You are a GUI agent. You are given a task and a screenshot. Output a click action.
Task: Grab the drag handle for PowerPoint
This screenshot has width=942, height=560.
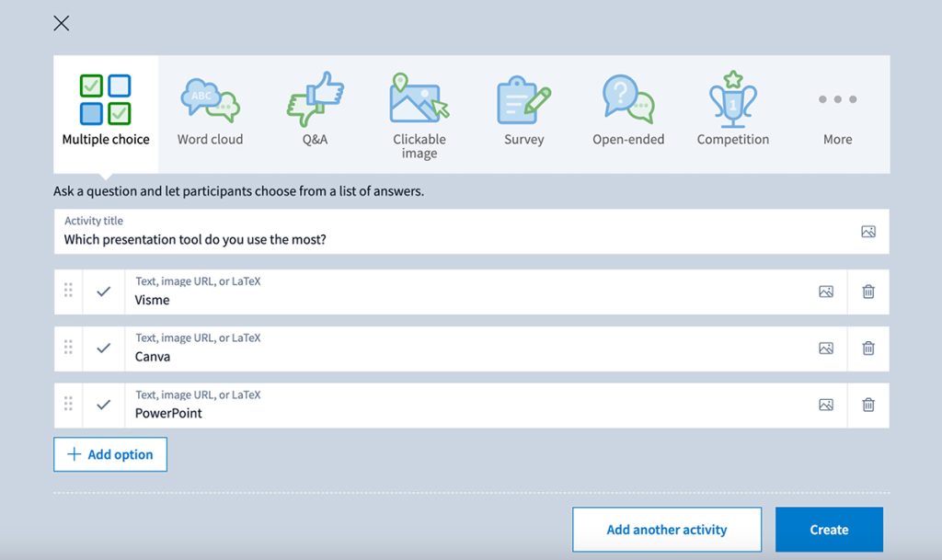click(67, 404)
